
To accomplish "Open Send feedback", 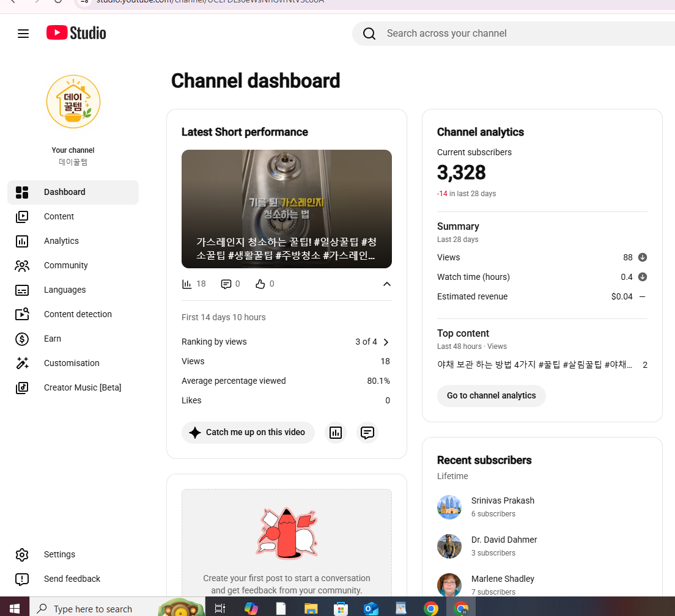I will [x=73, y=579].
